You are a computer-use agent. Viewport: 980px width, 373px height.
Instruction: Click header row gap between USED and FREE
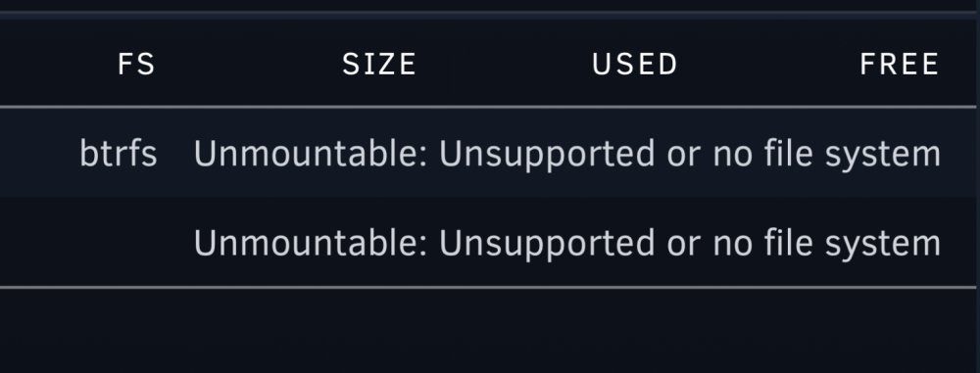768,65
